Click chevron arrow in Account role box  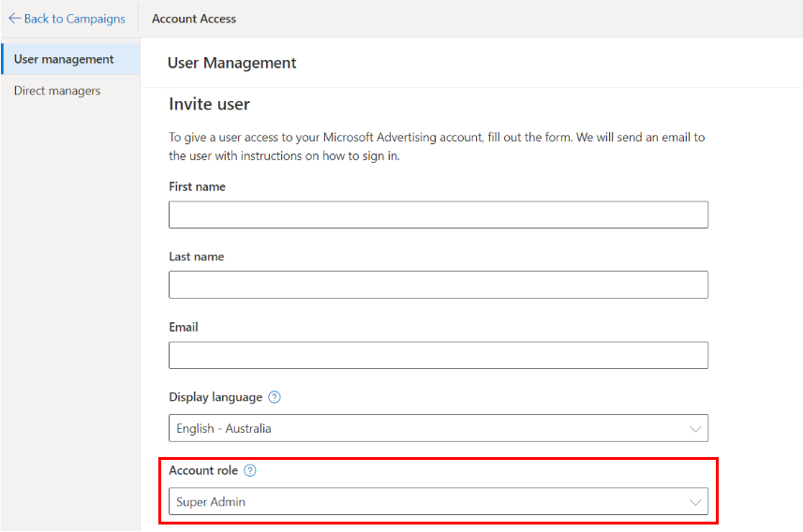click(695, 502)
